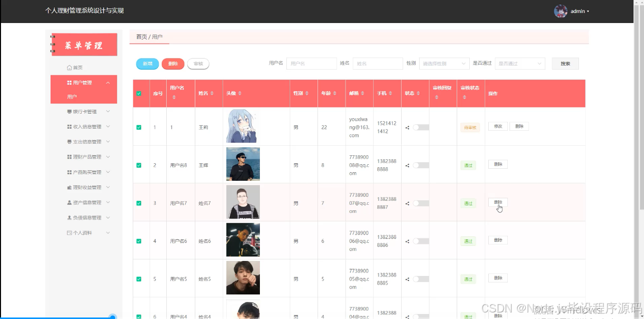Click 删除 button in 用户名8 row
Viewport: 644px width, 319px height.
click(x=498, y=164)
